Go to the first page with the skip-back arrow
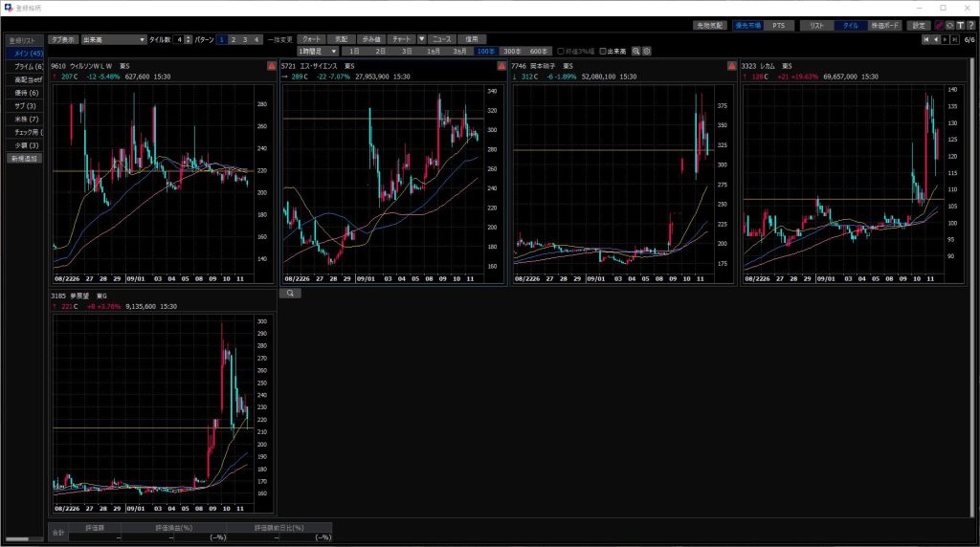Viewport: 980px width, 547px height. [926, 39]
